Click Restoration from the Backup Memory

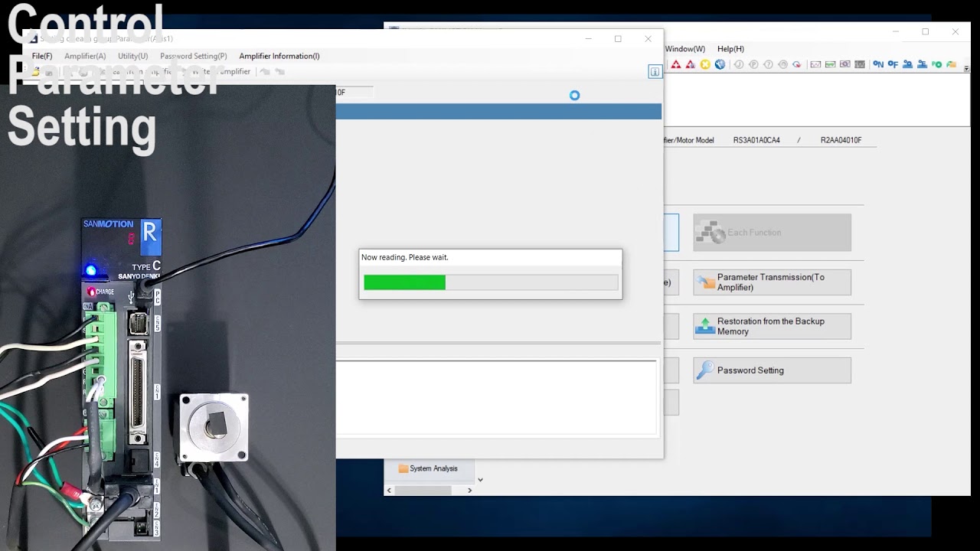click(x=772, y=326)
